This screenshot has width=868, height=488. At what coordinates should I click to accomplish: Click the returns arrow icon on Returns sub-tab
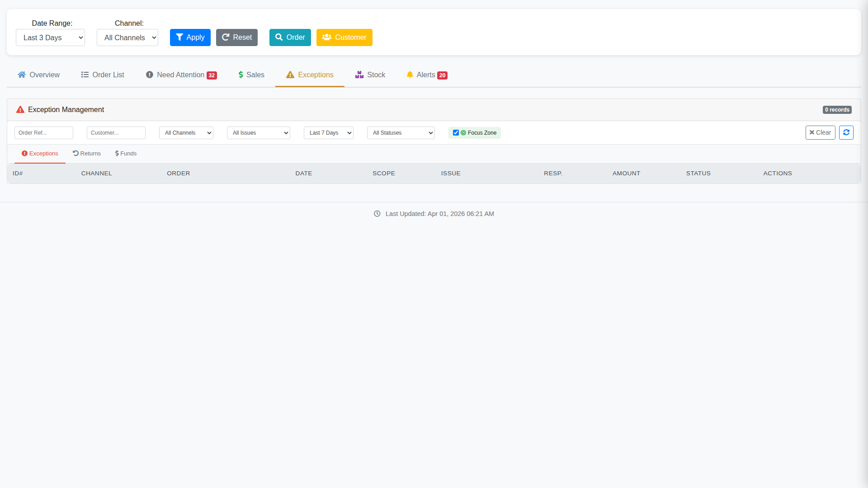point(76,153)
